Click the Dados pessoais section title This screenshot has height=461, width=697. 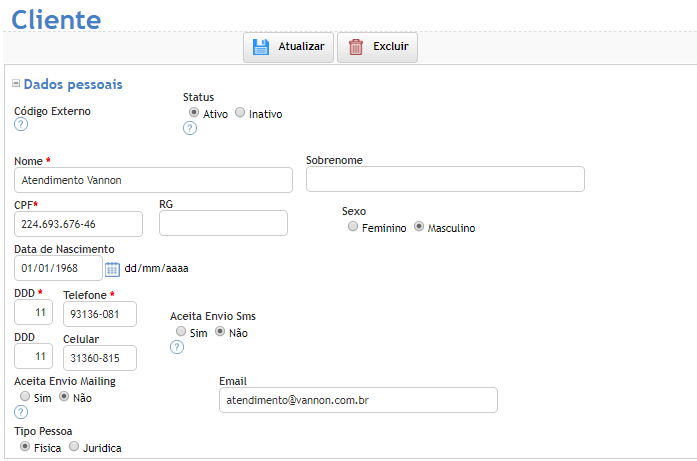pos(73,84)
